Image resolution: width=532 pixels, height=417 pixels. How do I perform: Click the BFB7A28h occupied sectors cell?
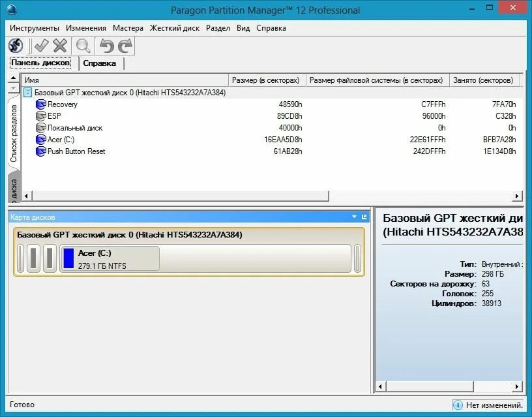click(499, 140)
